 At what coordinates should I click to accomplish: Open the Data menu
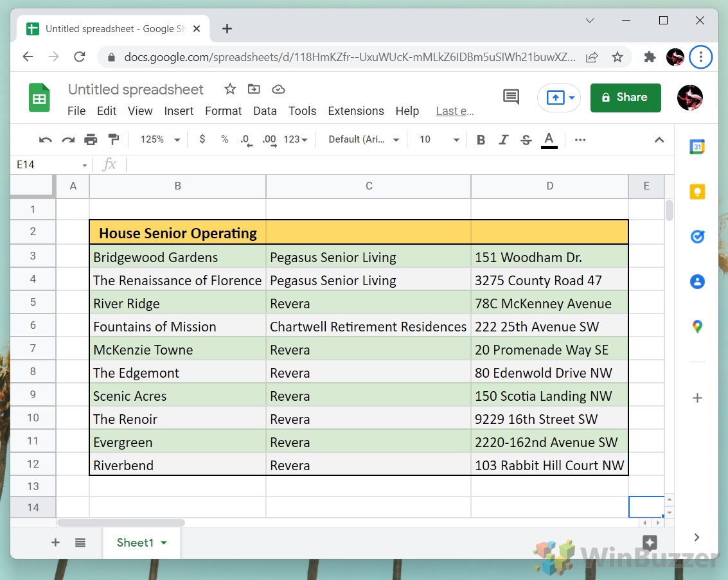[x=265, y=111]
